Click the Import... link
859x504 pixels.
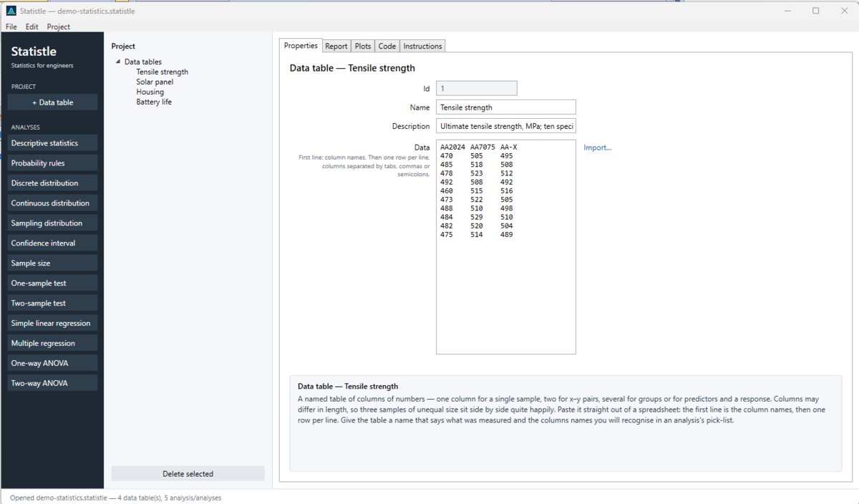point(598,147)
